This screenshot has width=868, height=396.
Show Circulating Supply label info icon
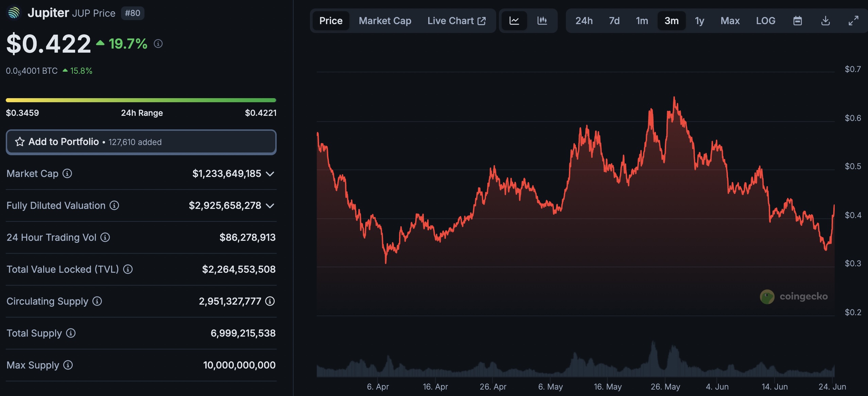[x=97, y=301]
